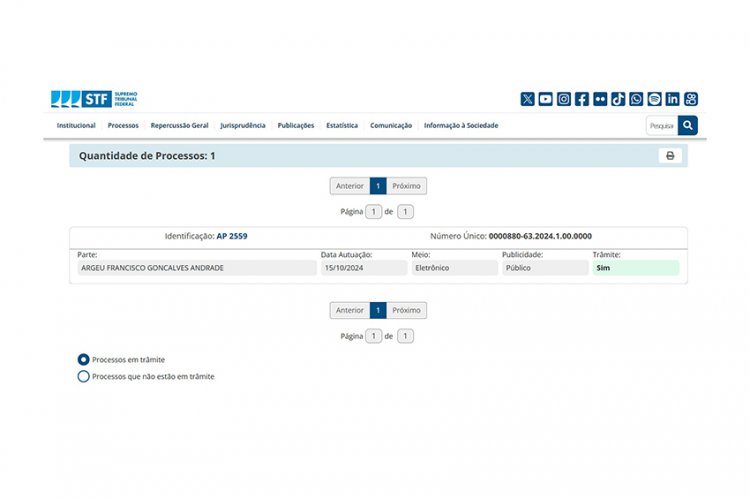Select 'Processos que não estão em trâmite'
Image resolution: width=750 pixels, height=499 pixels.
click(x=84, y=377)
